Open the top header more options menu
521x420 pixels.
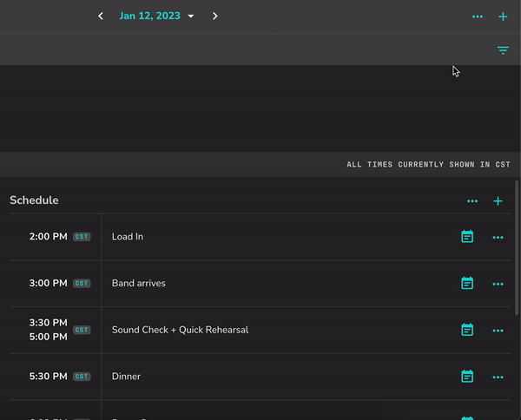pyautogui.click(x=478, y=16)
